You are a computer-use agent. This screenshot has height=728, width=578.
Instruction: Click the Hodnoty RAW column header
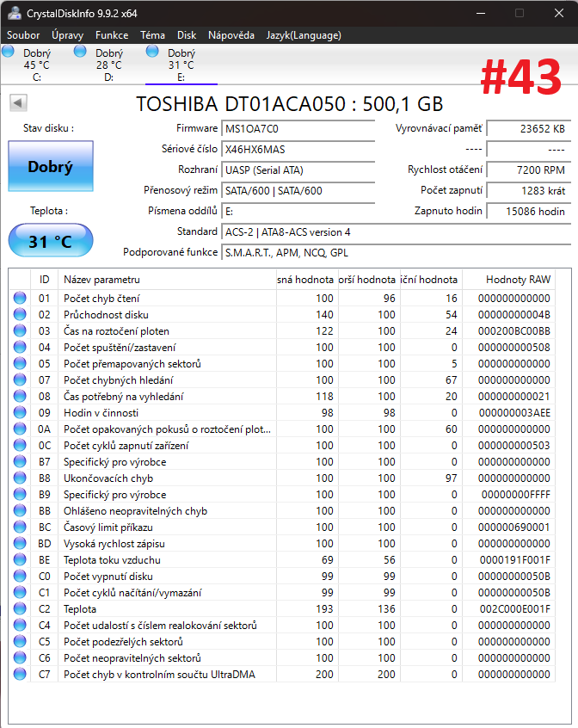click(509, 280)
